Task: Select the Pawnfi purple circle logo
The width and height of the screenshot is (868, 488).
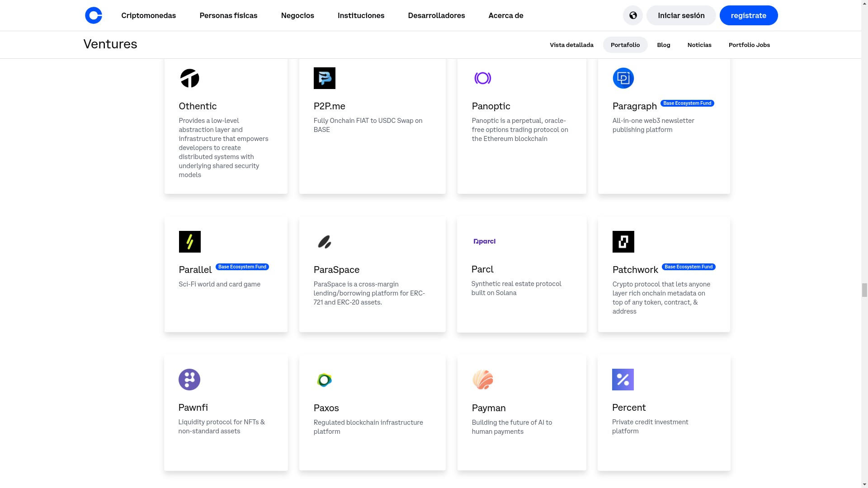Action: pos(189,380)
